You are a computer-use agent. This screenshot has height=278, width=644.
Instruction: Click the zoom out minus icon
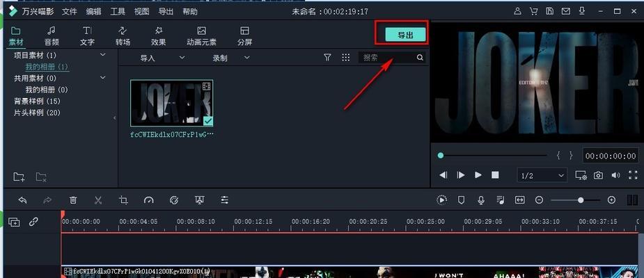pos(540,199)
